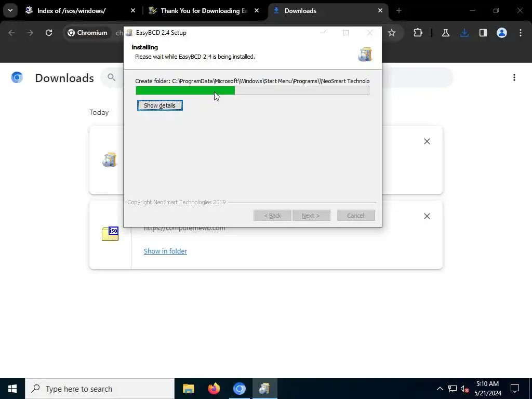Open the Windows Start menu
This screenshot has height=399, width=532.
click(12, 389)
